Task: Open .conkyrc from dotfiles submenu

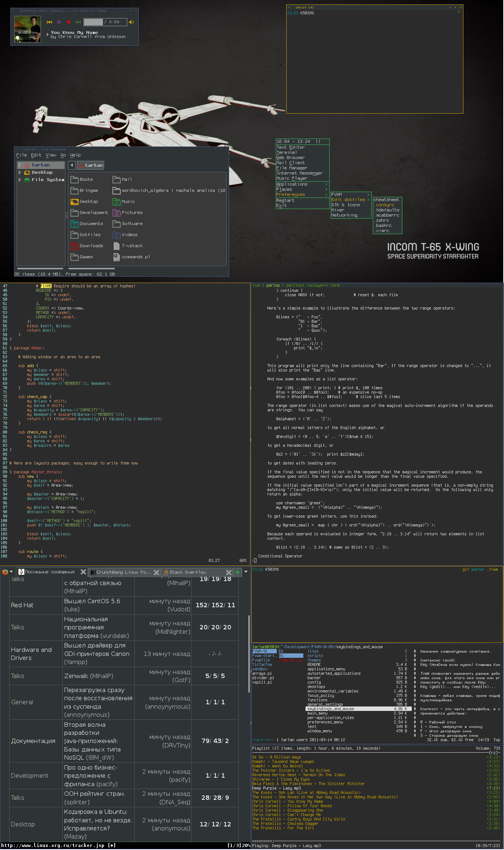Action: tap(387, 205)
